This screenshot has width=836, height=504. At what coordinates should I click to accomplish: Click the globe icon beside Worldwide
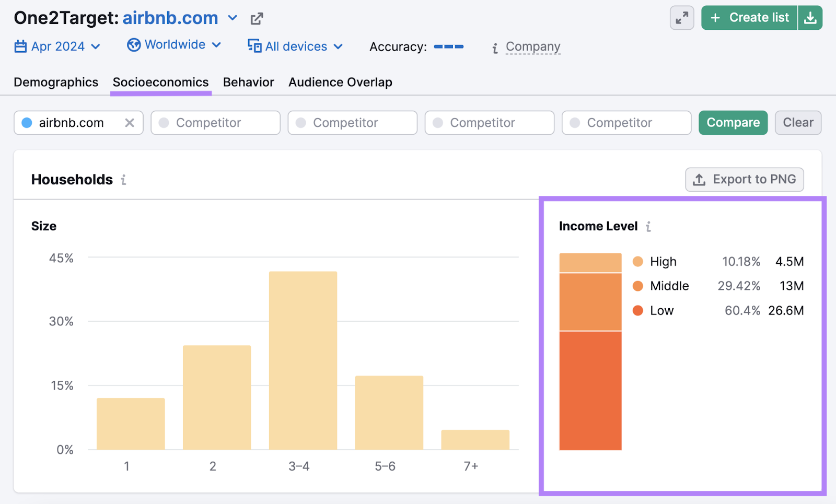tap(134, 45)
